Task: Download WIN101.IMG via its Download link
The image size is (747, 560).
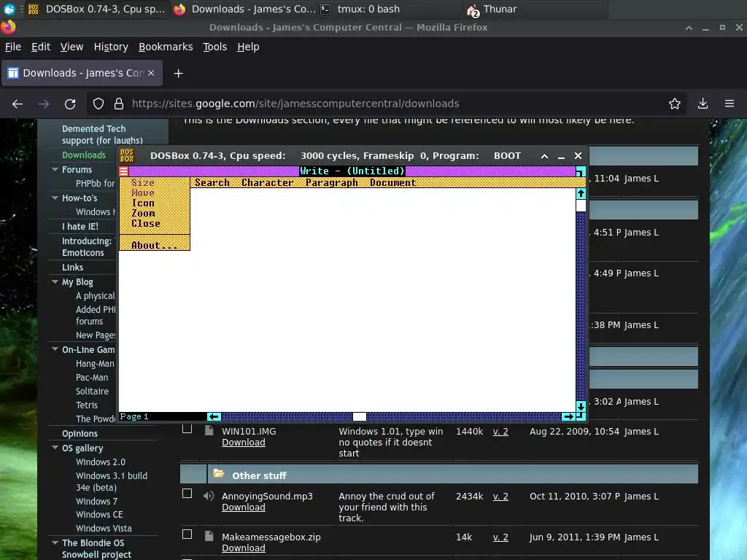Action: click(244, 443)
